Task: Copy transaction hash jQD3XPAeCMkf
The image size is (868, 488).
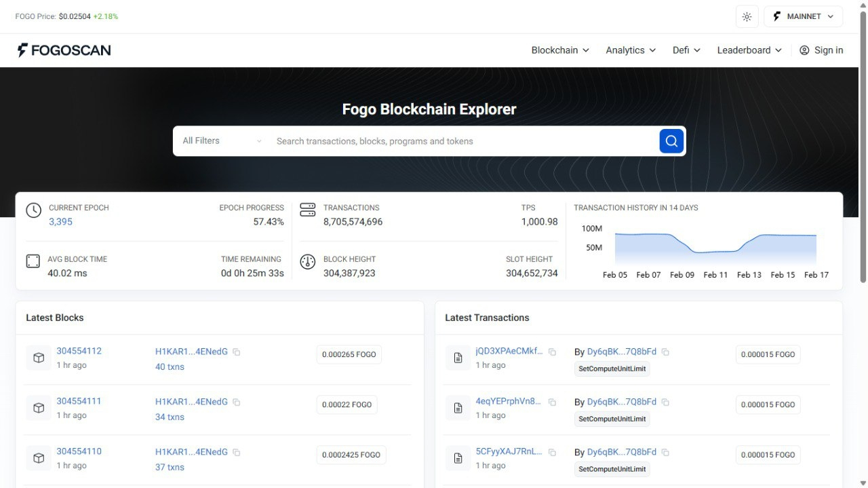Action: coord(552,352)
